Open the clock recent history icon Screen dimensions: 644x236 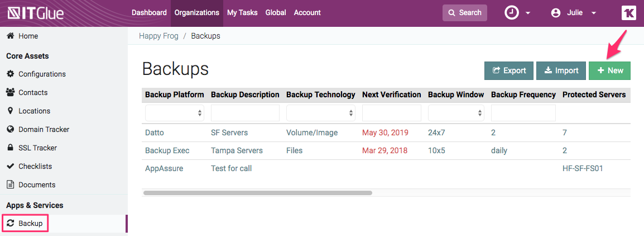[x=512, y=12]
